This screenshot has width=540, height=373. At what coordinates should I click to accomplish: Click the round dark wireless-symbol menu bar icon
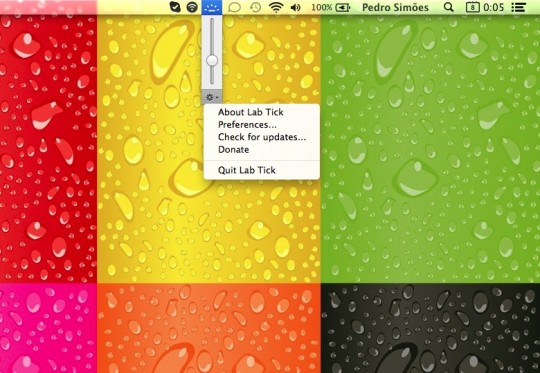pyautogui.click(x=192, y=7)
